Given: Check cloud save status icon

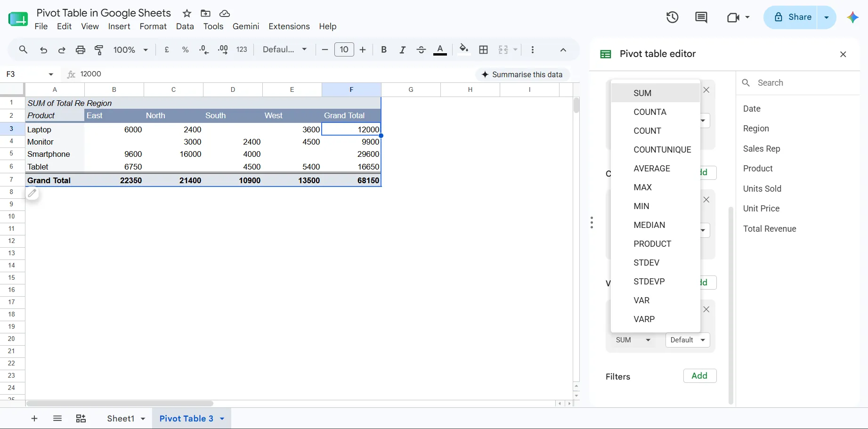Looking at the screenshot, I should click(x=225, y=13).
